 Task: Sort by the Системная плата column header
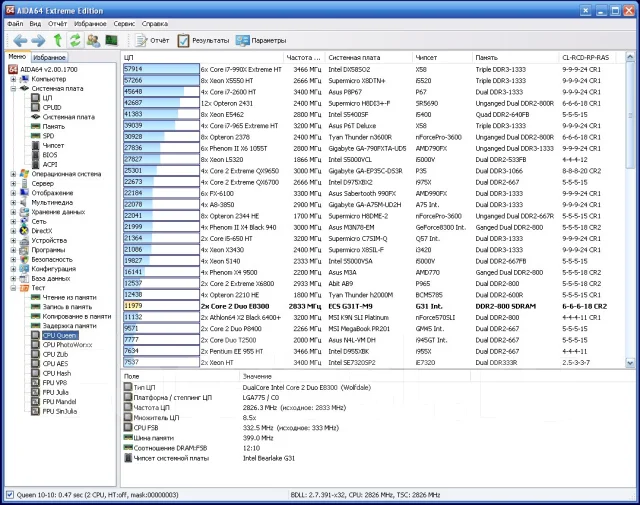click(x=368, y=58)
